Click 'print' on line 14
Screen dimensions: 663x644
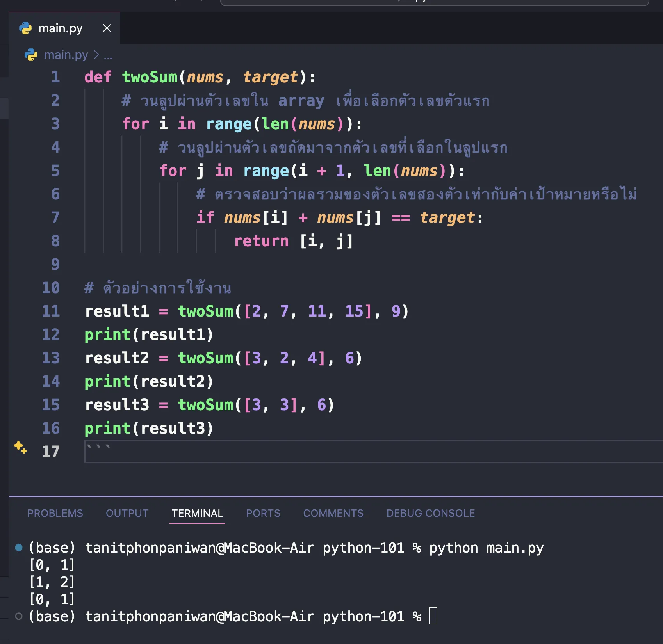click(107, 381)
